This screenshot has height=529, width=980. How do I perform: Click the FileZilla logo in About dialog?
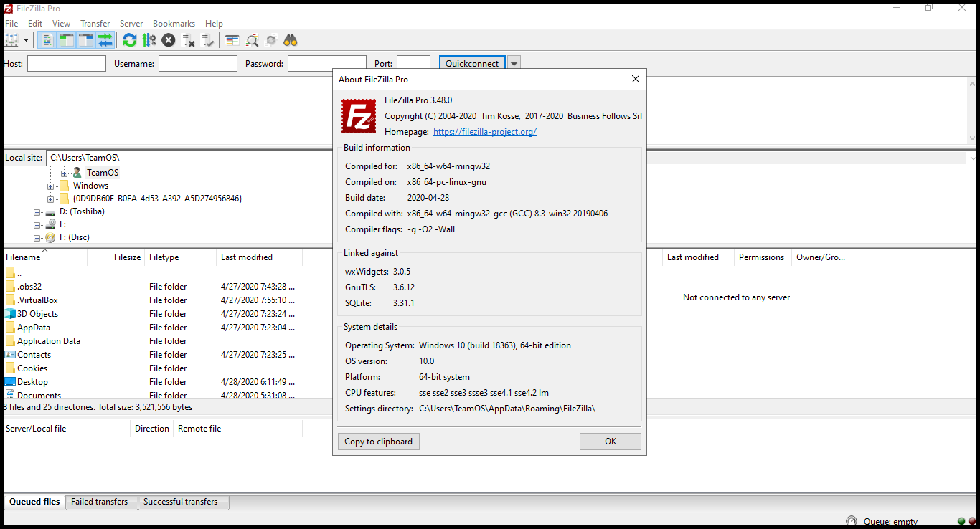click(x=359, y=116)
